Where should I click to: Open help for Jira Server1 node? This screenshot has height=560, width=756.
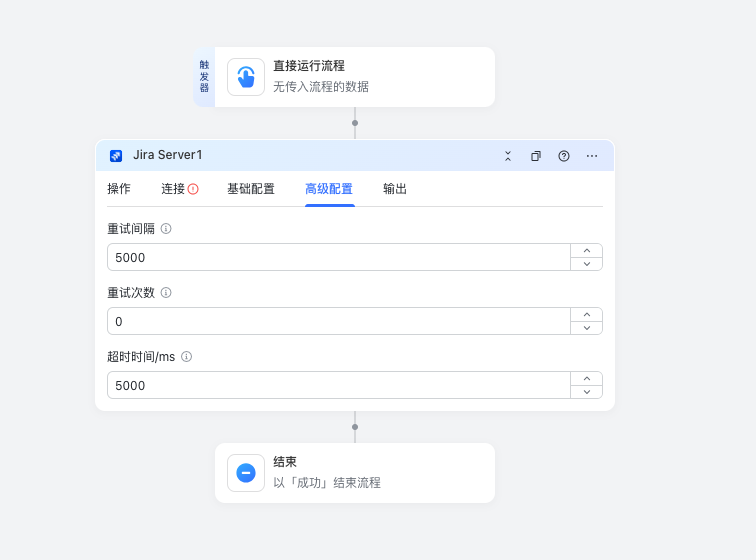[x=564, y=156]
